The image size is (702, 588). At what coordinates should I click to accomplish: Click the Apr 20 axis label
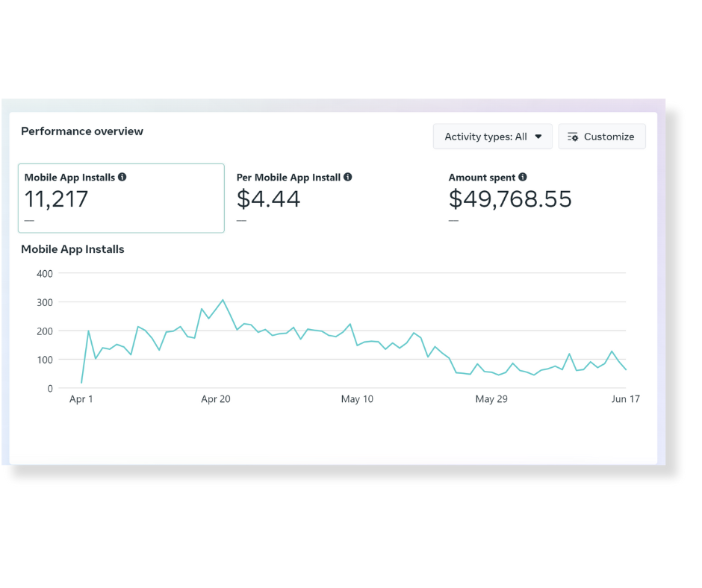(216, 398)
